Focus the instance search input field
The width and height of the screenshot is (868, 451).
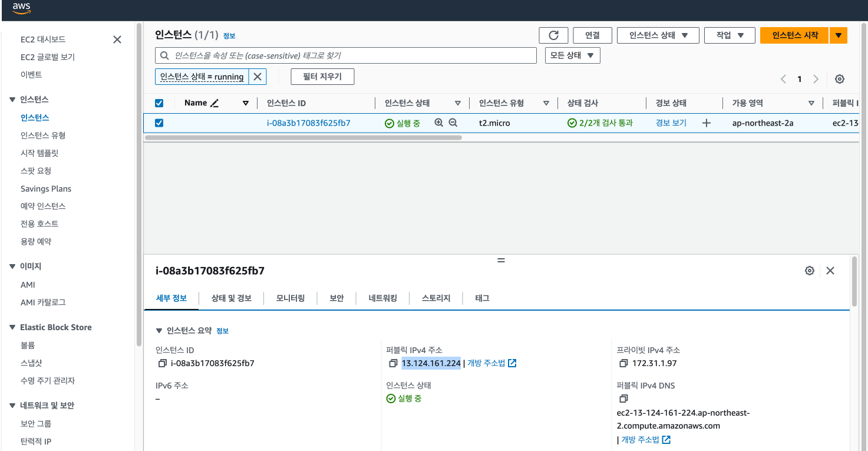pyautogui.click(x=346, y=55)
